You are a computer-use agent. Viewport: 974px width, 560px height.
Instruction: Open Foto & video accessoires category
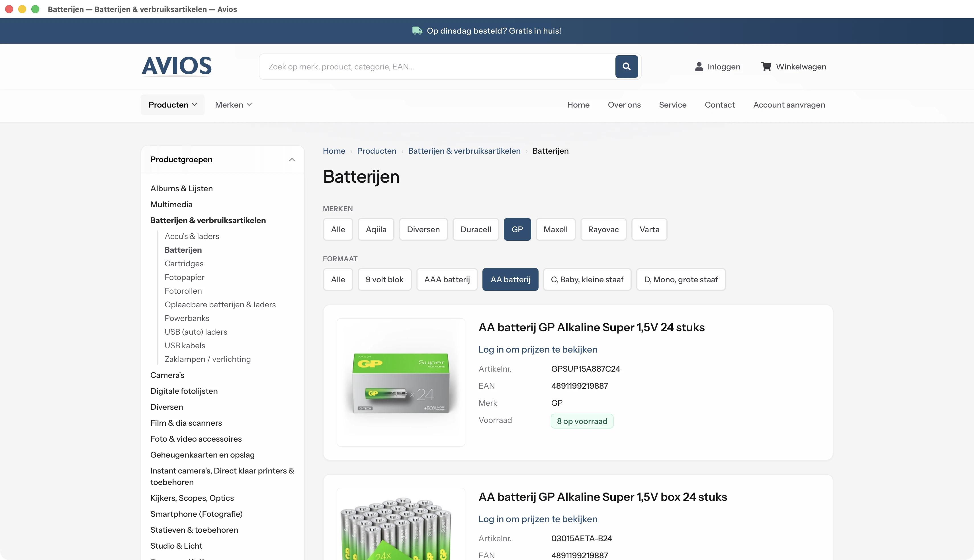click(x=196, y=439)
